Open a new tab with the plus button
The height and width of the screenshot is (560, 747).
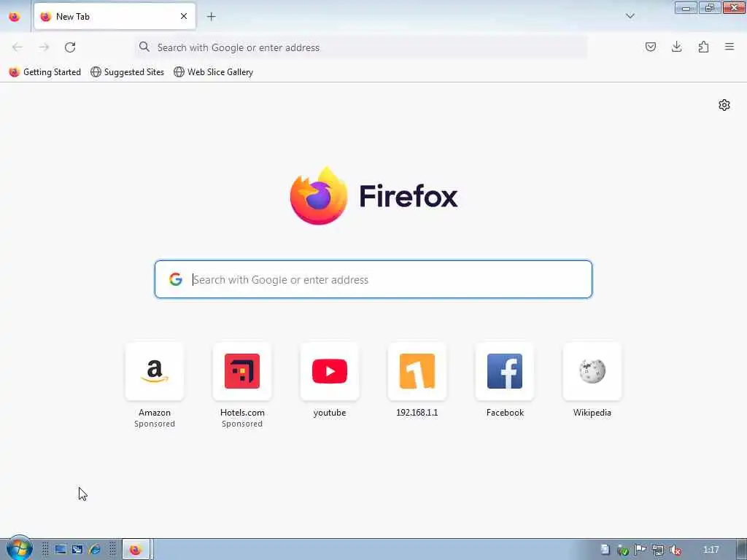[x=211, y=17]
